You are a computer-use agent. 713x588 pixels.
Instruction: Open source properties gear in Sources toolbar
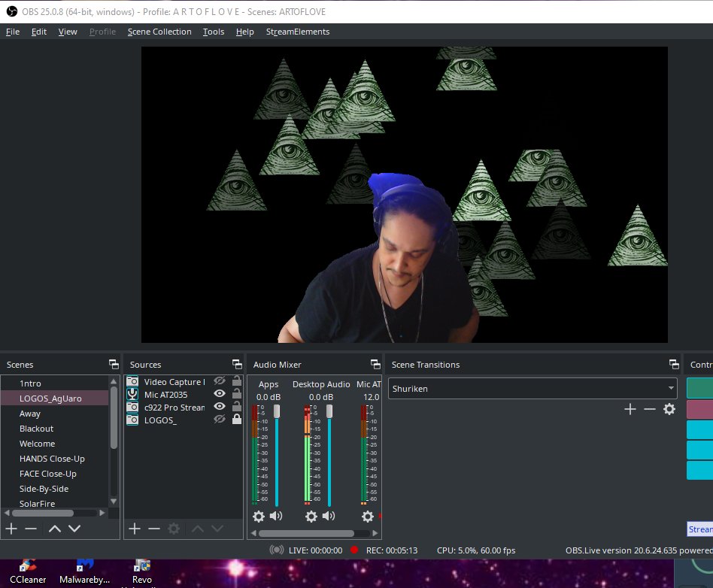(174, 529)
